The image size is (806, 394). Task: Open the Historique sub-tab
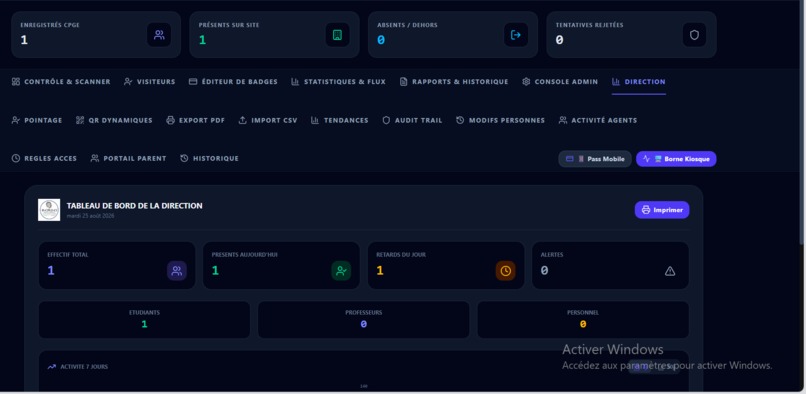pyautogui.click(x=209, y=158)
